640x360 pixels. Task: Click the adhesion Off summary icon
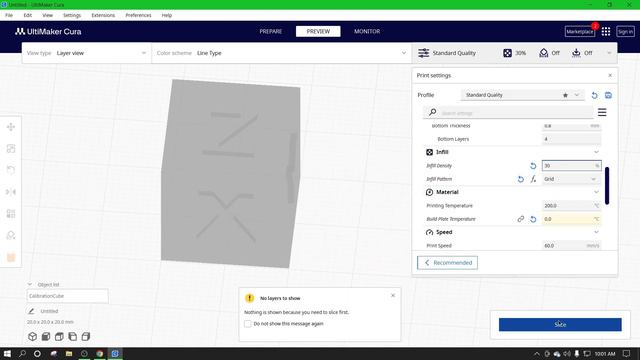pyautogui.click(x=576, y=53)
